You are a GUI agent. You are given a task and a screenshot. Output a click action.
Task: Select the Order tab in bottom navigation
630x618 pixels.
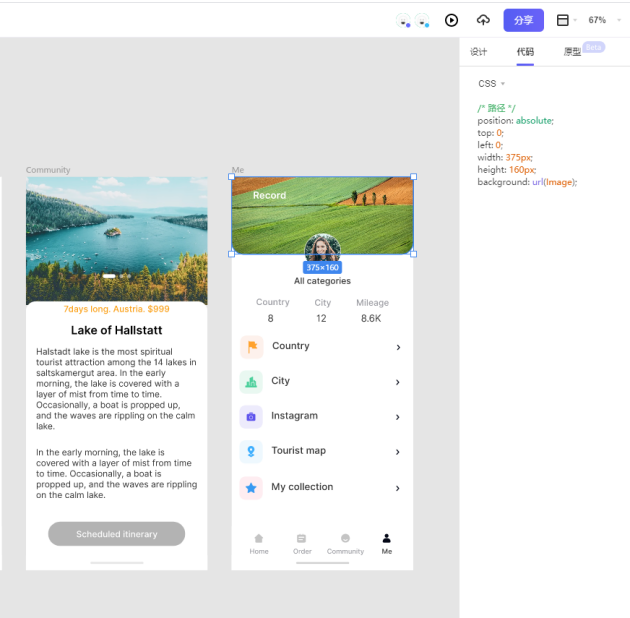(302, 543)
